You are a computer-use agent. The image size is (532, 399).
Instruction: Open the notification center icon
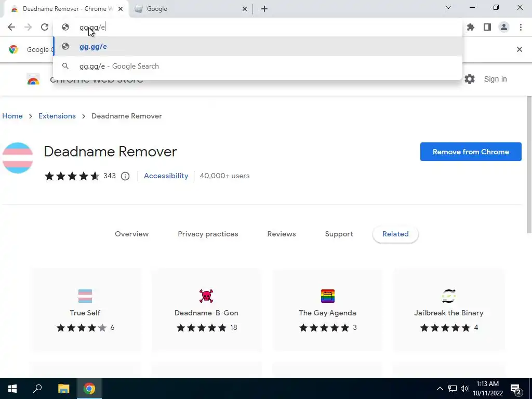point(516,389)
